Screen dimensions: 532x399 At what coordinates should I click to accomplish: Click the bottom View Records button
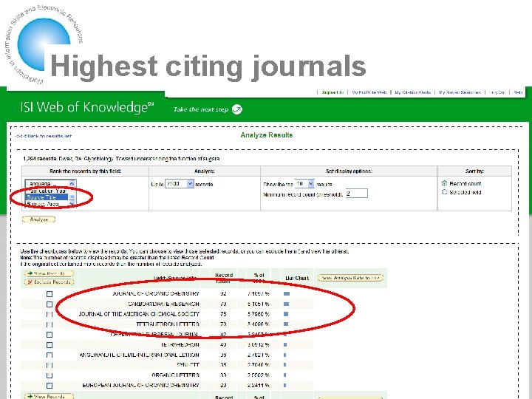point(49,396)
